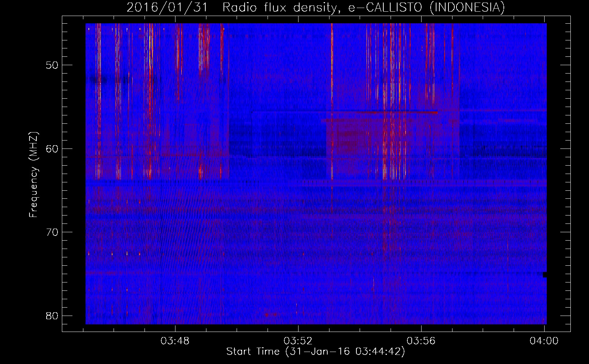Click the 60 frequency tick label
This screenshot has width=589, height=364.
(x=52, y=149)
